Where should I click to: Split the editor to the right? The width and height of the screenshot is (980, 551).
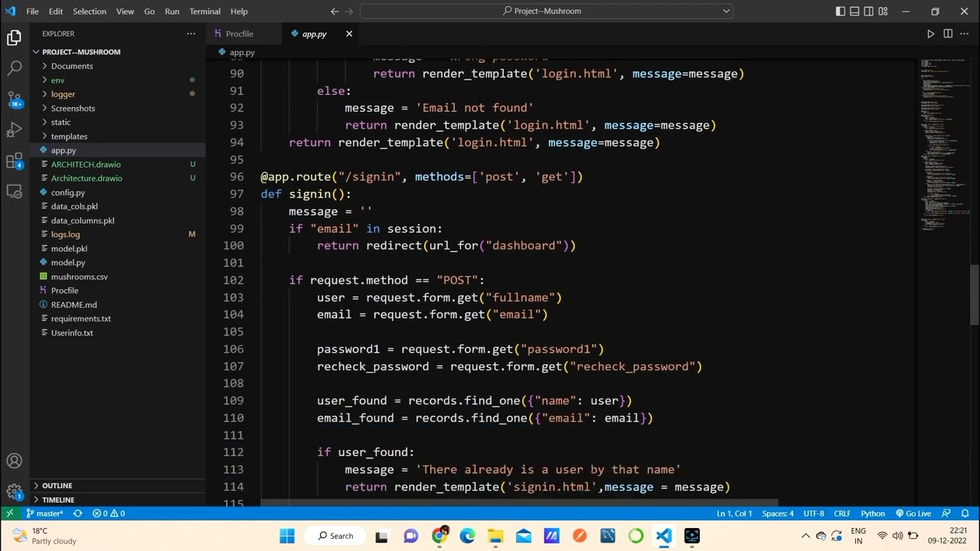tap(948, 34)
